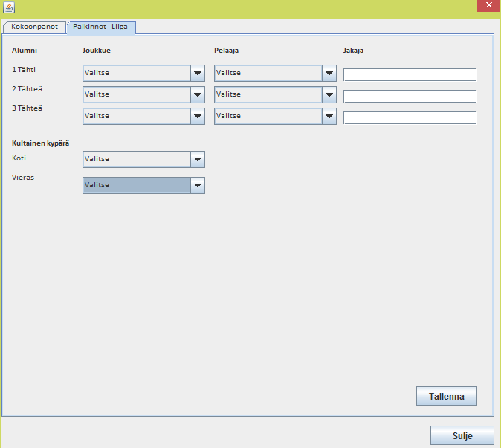Expand the Vieras golden helmet dropdown
Image resolution: width=501 pixels, height=448 pixels.
(143, 185)
